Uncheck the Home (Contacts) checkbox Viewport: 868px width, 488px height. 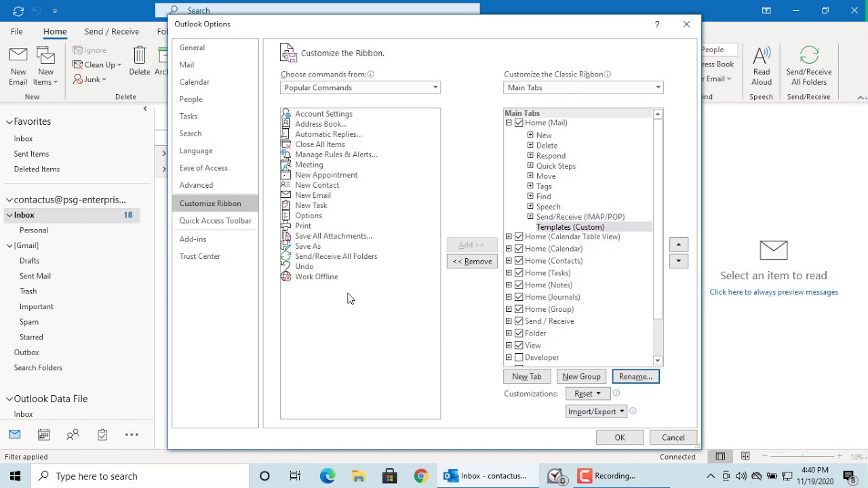pos(519,261)
